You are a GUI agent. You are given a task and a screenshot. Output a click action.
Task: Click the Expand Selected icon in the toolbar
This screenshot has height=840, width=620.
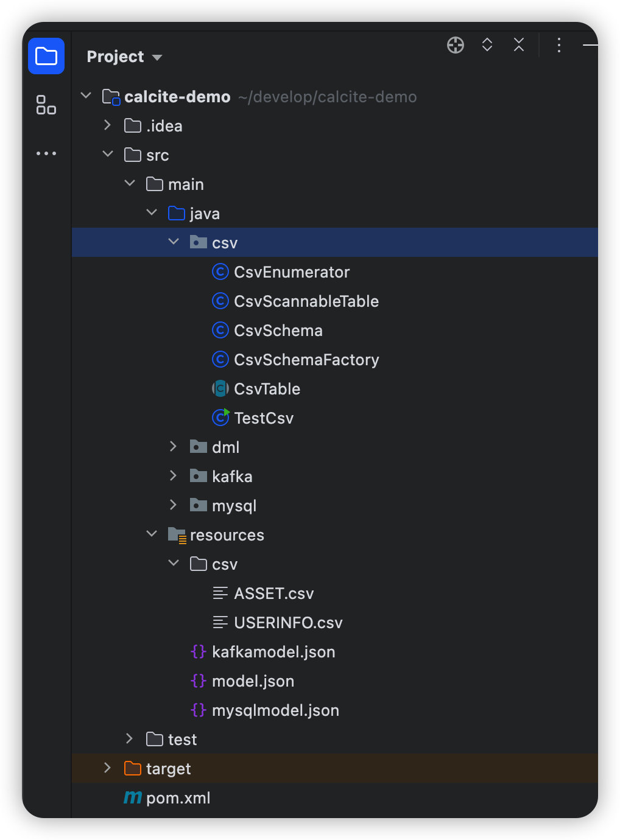[487, 45]
